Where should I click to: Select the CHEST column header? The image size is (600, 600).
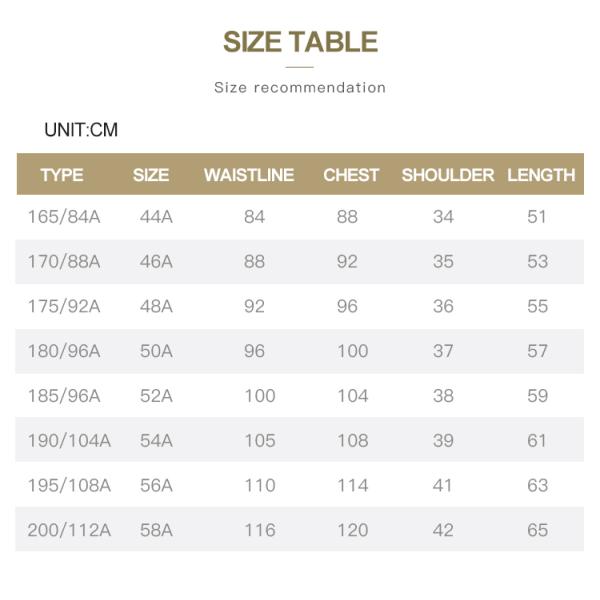[x=351, y=175]
